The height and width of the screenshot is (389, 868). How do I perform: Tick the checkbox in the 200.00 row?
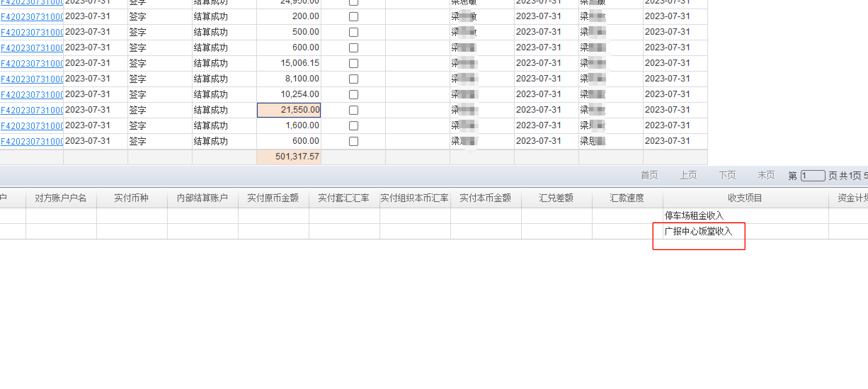353,17
